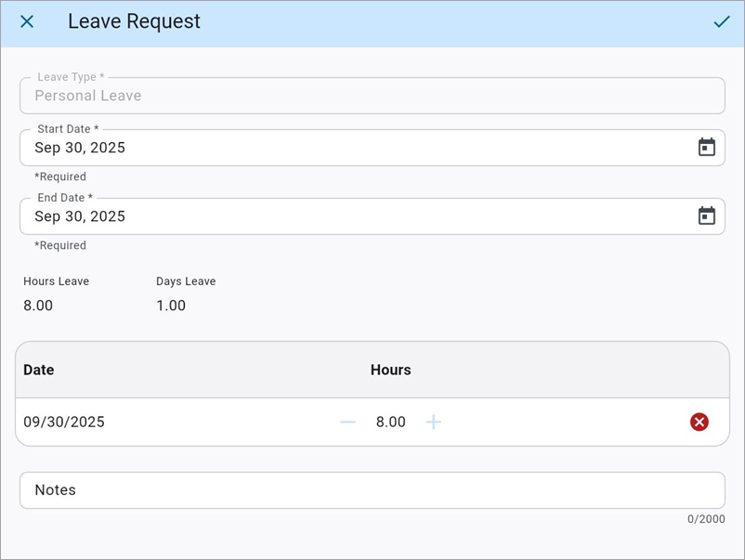The width and height of the screenshot is (745, 560).
Task: Confirm the leave request with the checkmark
Action: click(721, 21)
